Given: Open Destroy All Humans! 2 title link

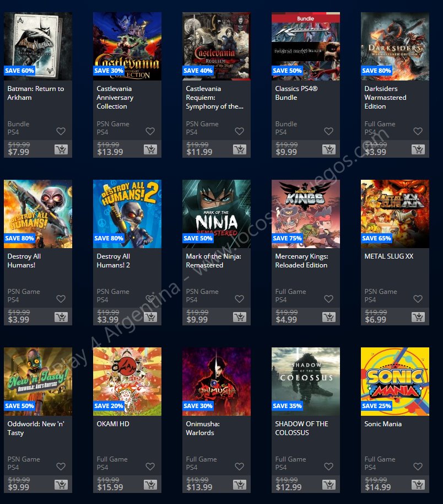Looking at the screenshot, I should point(114,261).
